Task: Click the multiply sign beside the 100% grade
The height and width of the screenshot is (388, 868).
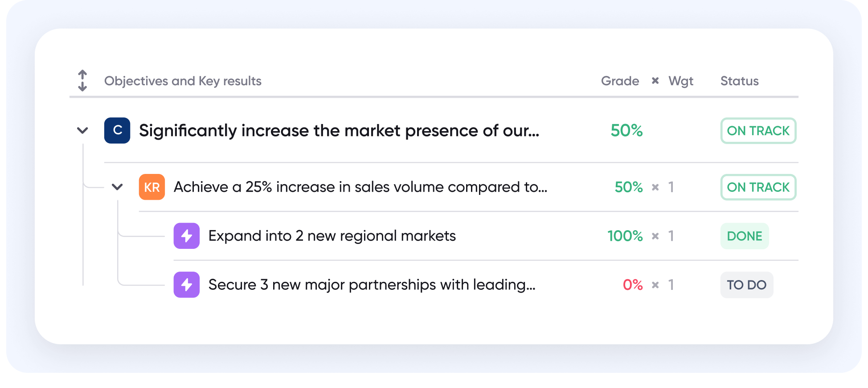Action: (x=655, y=236)
